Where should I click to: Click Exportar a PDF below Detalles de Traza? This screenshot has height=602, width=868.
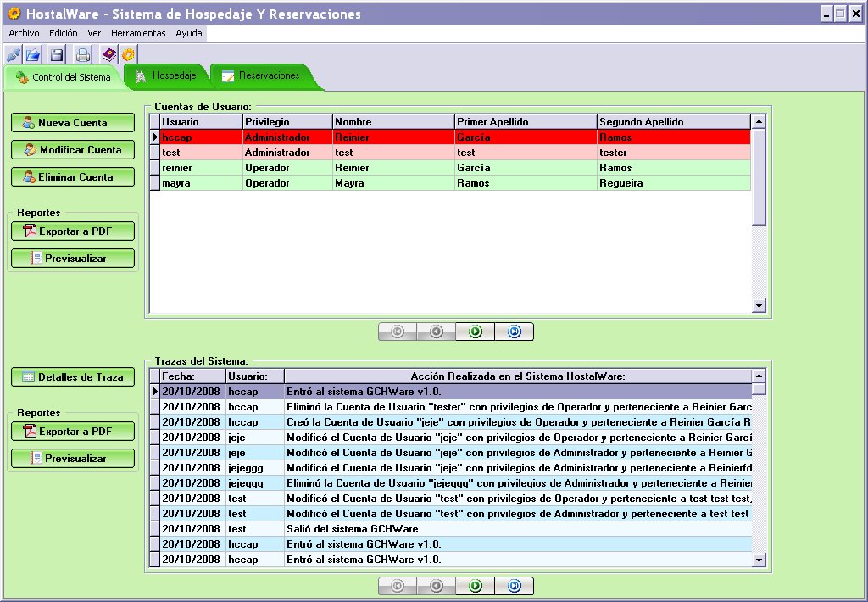[x=73, y=432]
